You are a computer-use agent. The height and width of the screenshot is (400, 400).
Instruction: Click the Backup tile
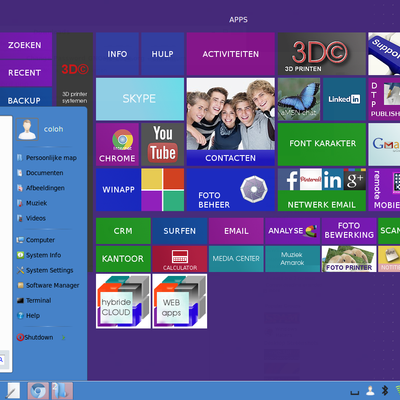point(26,97)
